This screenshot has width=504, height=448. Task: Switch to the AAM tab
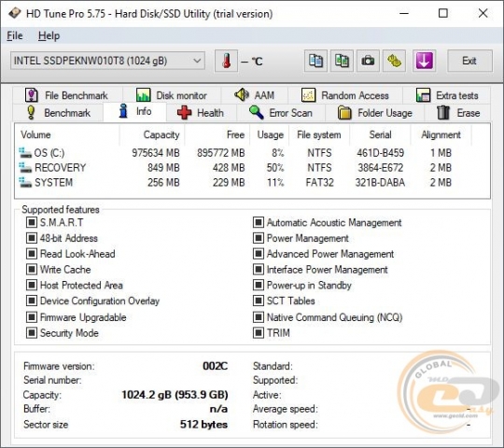(x=255, y=95)
